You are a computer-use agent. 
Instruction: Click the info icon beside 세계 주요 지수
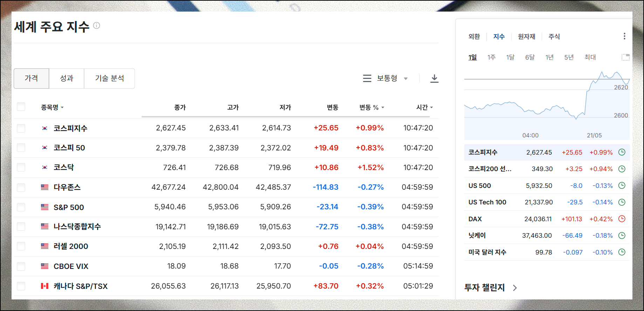pyautogui.click(x=97, y=25)
